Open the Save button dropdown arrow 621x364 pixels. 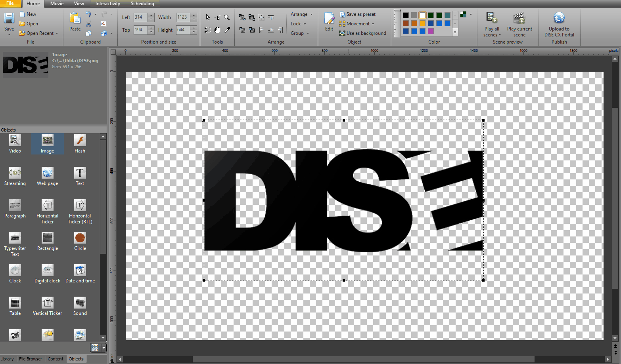(x=9, y=35)
